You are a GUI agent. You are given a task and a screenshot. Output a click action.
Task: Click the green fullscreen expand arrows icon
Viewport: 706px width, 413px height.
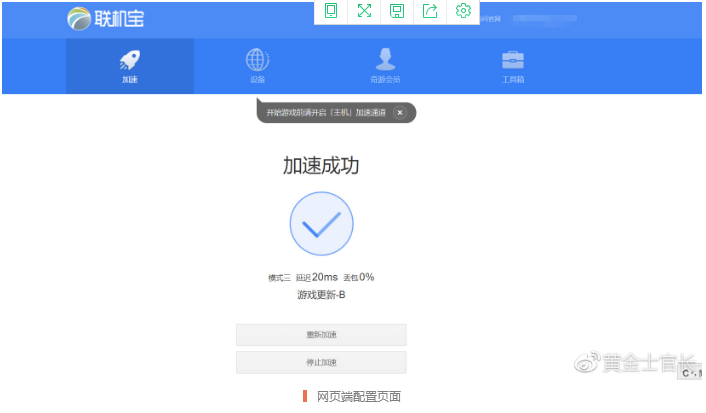(364, 11)
